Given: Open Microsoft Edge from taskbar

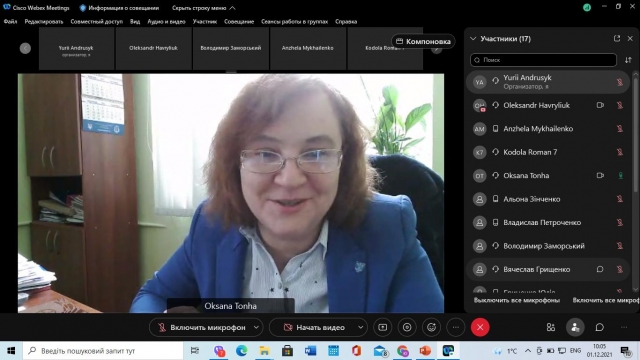Looking at the screenshot, I should pyautogui.click(x=241, y=351).
